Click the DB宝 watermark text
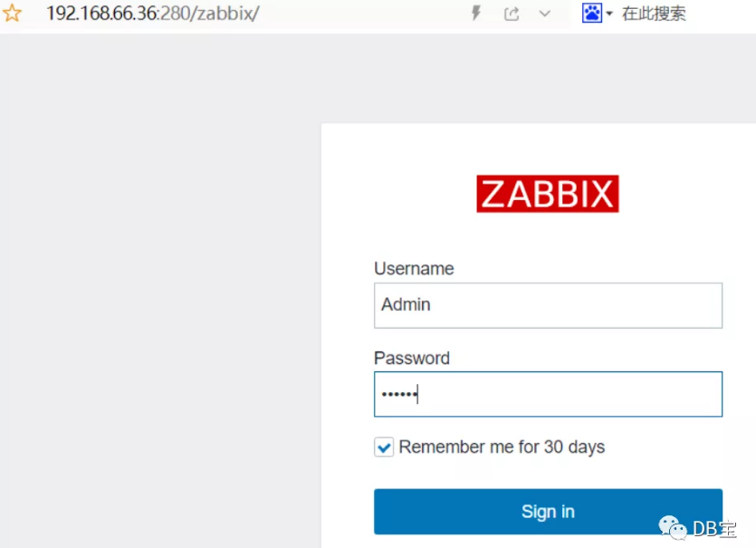This screenshot has width=756, height=548. pos(714,529)
